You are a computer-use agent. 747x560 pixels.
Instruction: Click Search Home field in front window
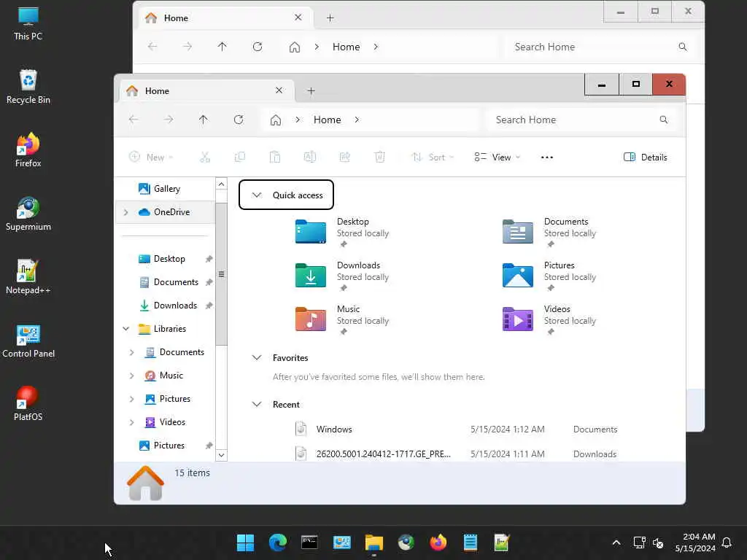click(x=581, y=120)
